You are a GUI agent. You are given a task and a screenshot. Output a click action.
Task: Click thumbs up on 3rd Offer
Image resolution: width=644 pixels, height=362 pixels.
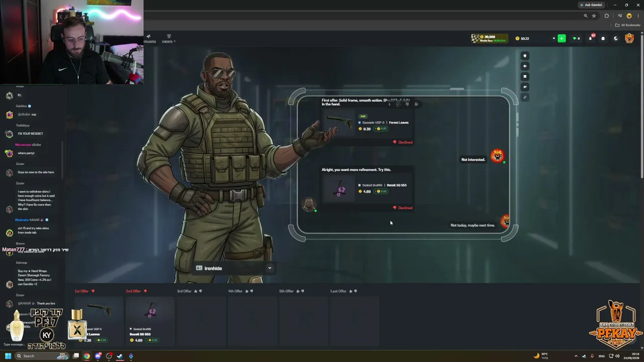[x=195, y=291]
